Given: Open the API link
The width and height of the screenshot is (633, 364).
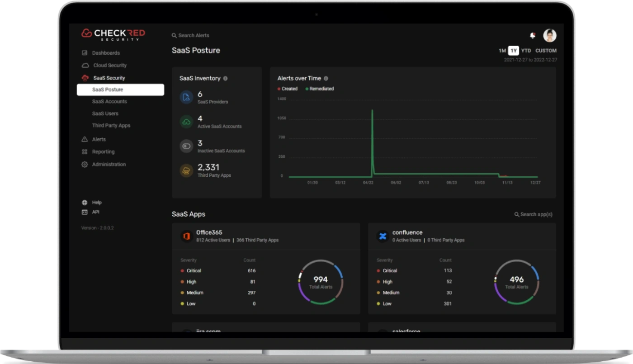Looking at the screenshot, I should tap(96, 212).
